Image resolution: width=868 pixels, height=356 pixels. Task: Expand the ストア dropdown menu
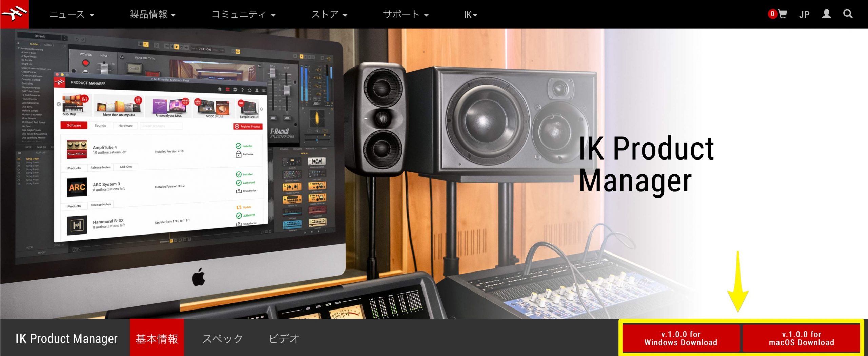coord(329,14)
